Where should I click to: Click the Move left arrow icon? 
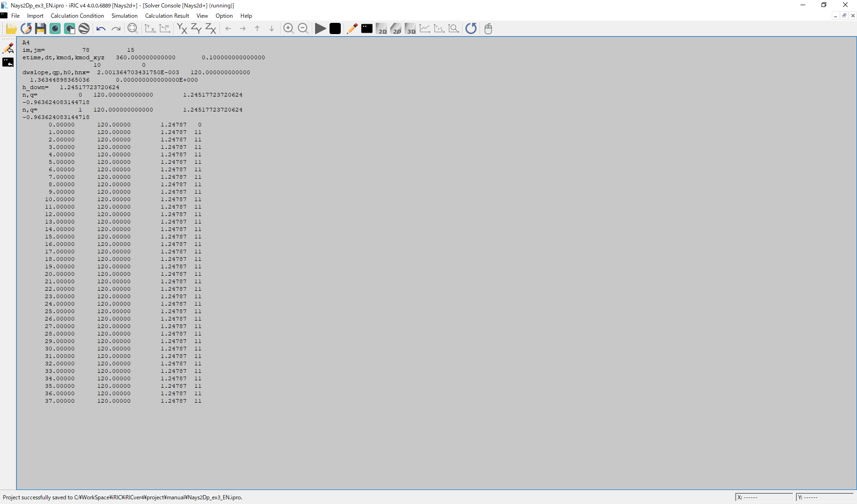(x=228, y=28)
